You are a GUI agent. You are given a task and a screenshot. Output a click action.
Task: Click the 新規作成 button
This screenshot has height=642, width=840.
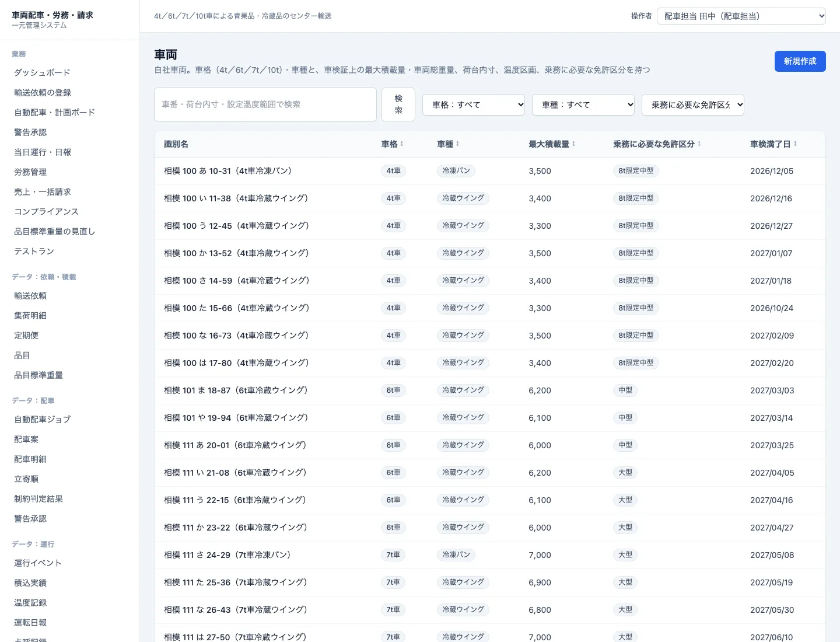coord(800,61)
